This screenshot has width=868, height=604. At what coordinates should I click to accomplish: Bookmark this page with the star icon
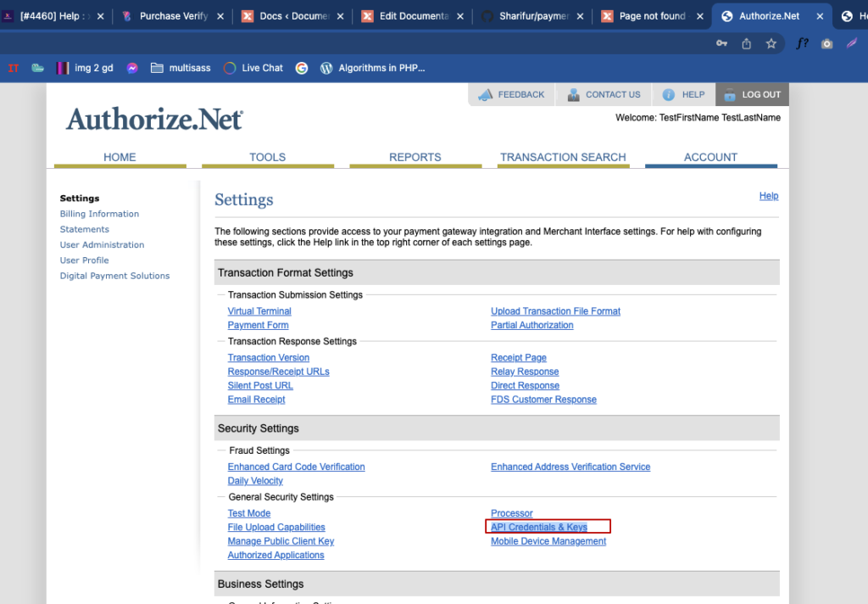coord(771,43)
